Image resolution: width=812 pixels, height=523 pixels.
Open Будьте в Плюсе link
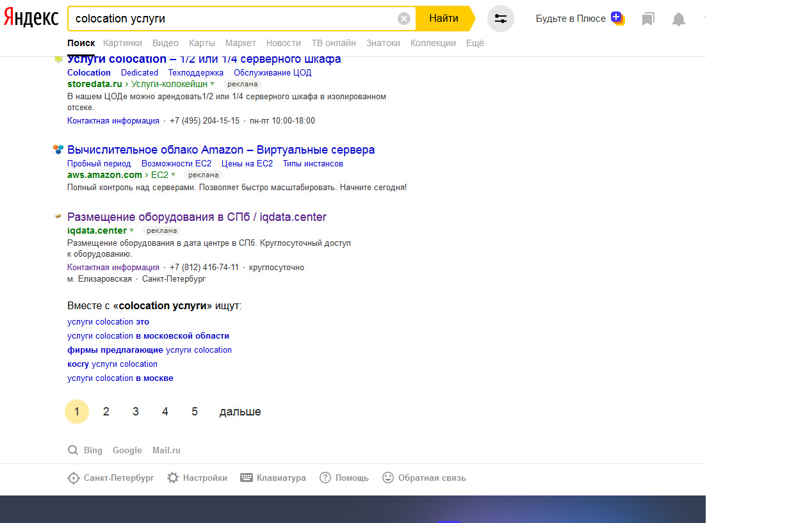click(x=571, y=19)
